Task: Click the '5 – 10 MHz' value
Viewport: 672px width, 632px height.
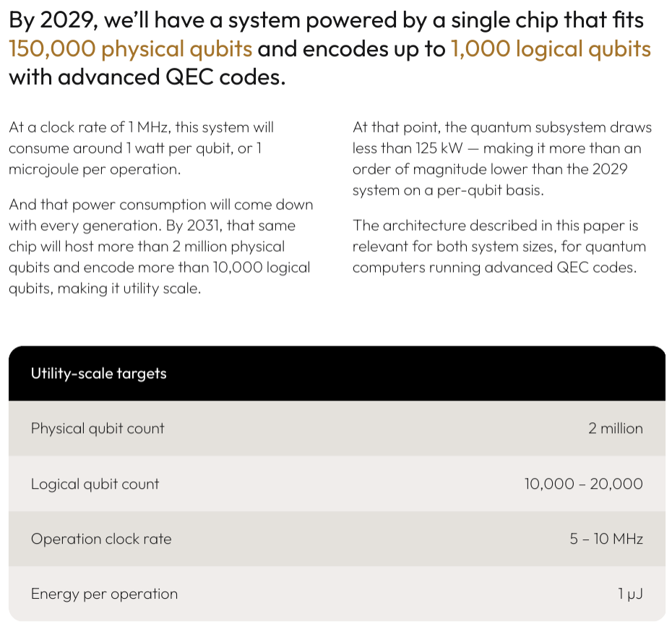Action: click(x=606, y=539)
